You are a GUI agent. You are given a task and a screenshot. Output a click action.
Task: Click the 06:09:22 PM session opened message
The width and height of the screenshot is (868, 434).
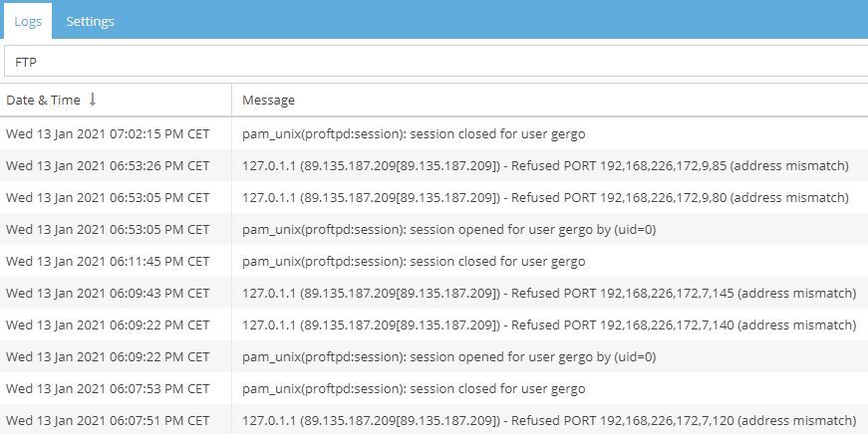(448, 356)
